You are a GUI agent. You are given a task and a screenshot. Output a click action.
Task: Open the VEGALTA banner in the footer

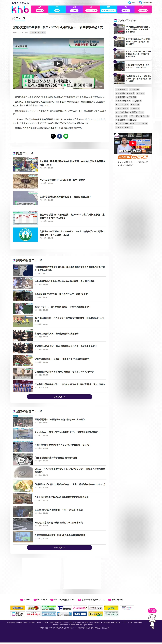point(18,608)
